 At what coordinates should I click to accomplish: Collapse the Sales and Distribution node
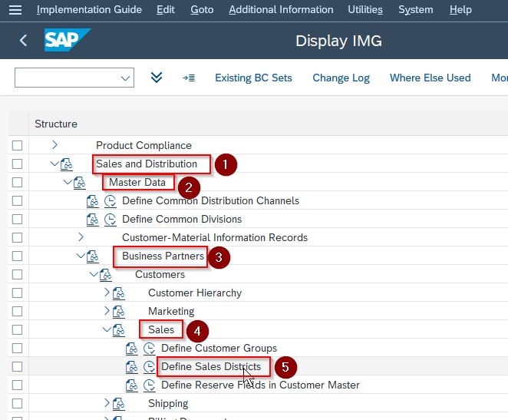click(x=54, y=164)
